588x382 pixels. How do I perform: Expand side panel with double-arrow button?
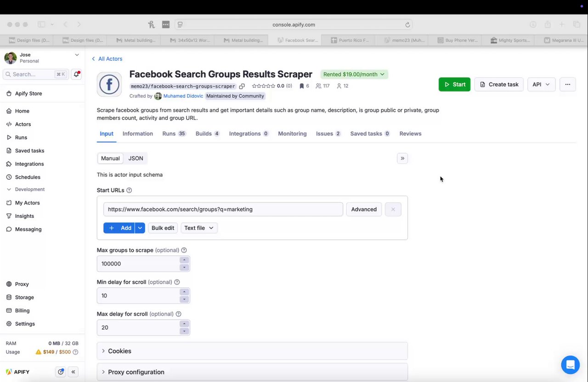402,158
